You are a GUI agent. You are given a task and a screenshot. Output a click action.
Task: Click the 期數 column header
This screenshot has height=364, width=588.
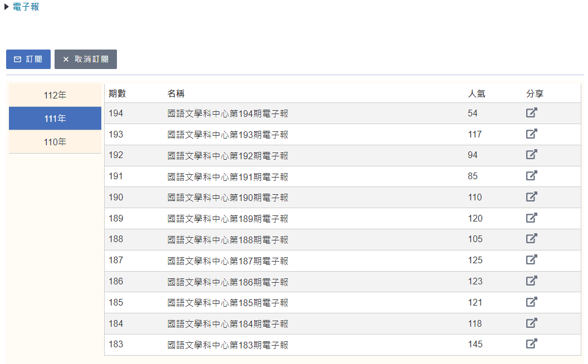click(x=117, y=94)
